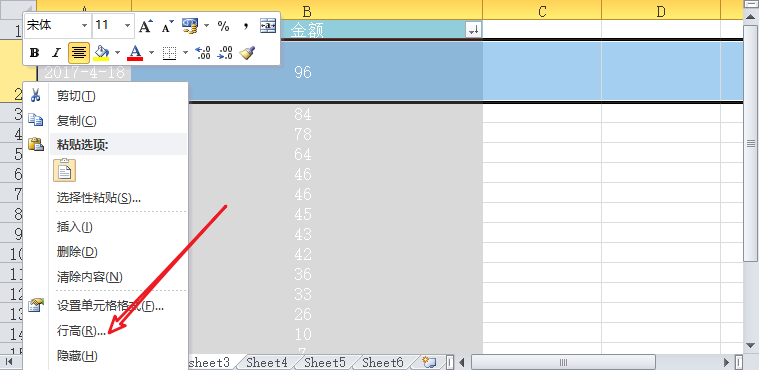This screenshot has height=370, width=759.
Task: Click the copy icon beside 复制
Action: (35, 120)
